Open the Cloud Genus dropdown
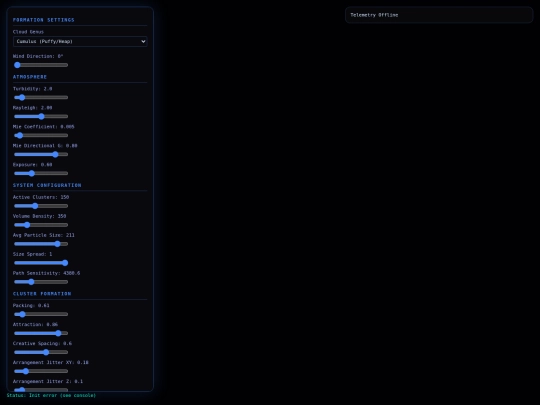Image resolution: width=540 pixels, height=405 pixels. pyautogui.click(x=80, y=41)
